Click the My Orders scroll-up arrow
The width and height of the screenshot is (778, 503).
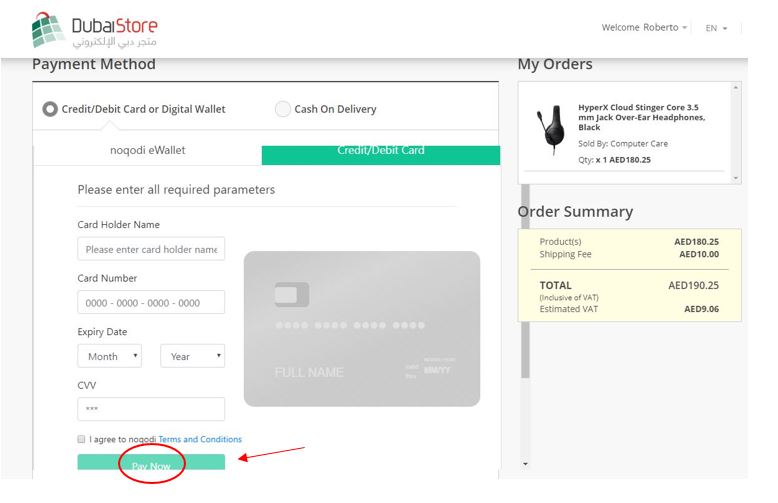coord(736,88)
